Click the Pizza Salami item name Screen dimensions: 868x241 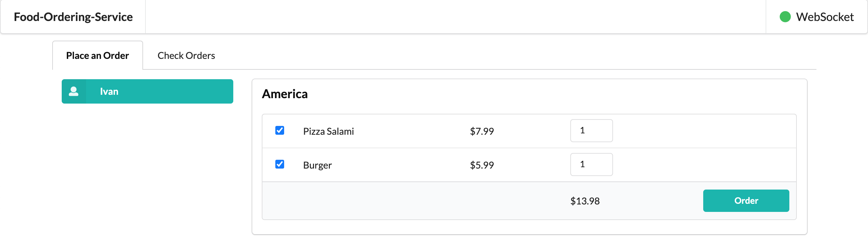(x=328, y=131)
